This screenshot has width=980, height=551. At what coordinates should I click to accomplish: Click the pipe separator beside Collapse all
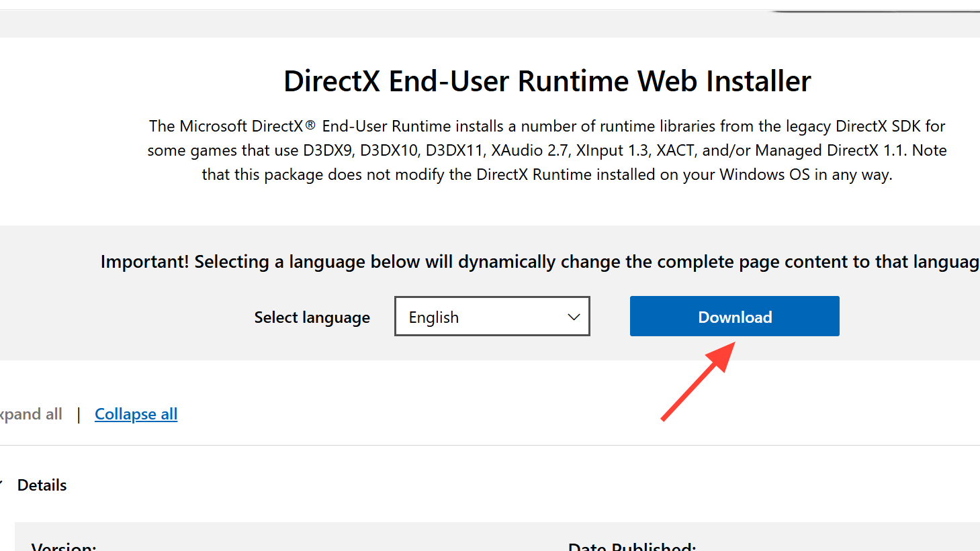(79, 415)
